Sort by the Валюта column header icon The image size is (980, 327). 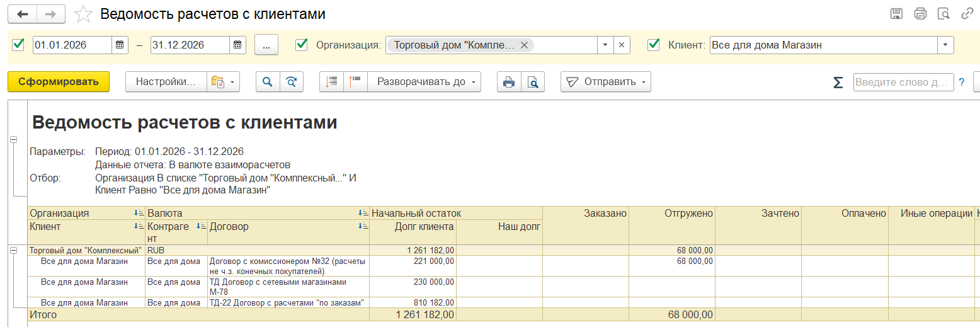pos(363,214)
